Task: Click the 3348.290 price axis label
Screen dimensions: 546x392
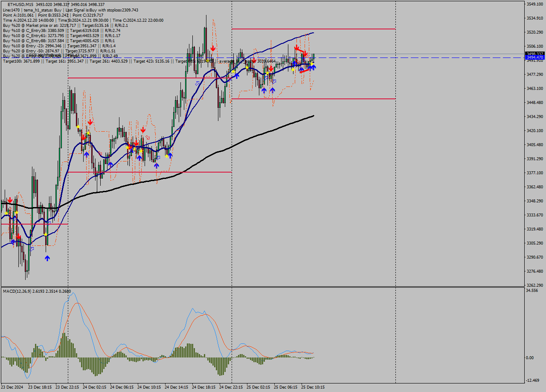Action: pos(535,201)
